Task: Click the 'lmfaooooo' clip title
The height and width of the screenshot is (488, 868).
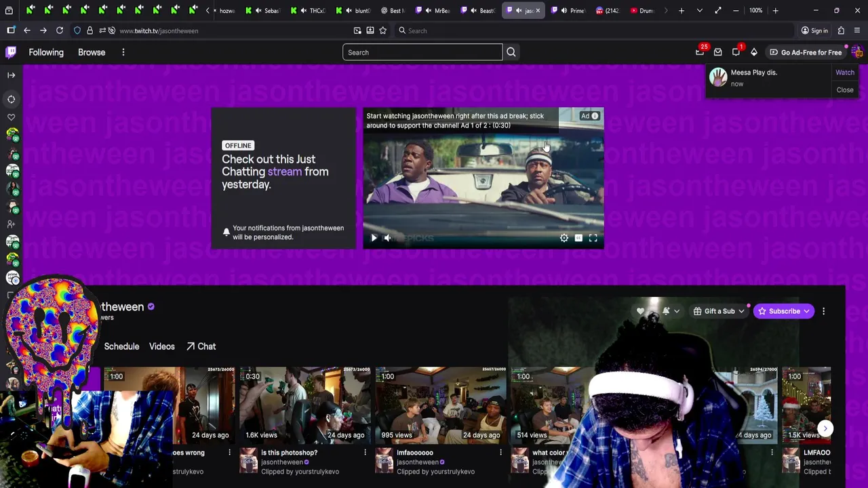Action: pyautogui.click(x=415, y=453)
